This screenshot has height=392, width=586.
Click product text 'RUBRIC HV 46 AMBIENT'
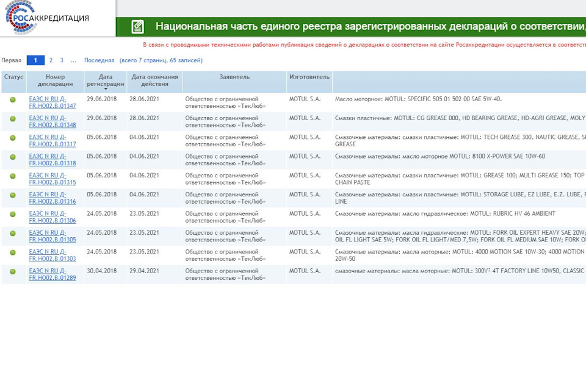pyautogui.click(x=524, y=213)
